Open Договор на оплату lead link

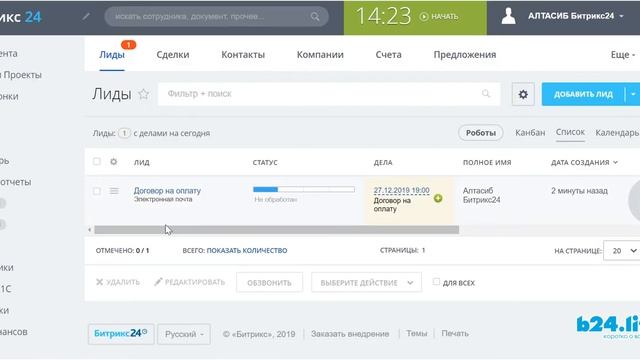pos(167,191)
